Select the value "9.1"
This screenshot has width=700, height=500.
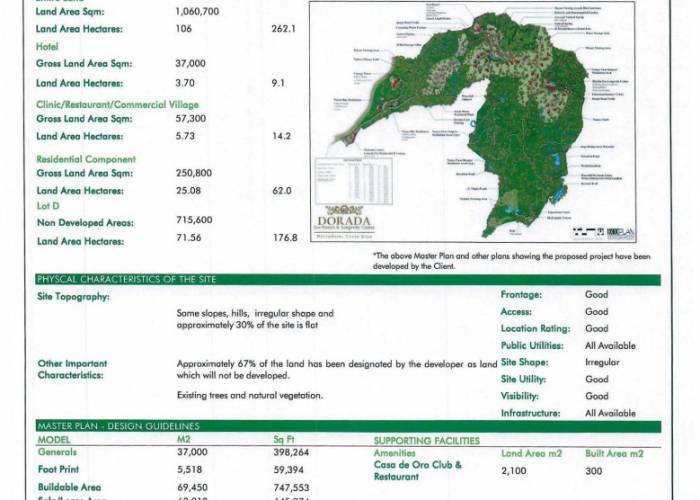(x=278, y=83)
